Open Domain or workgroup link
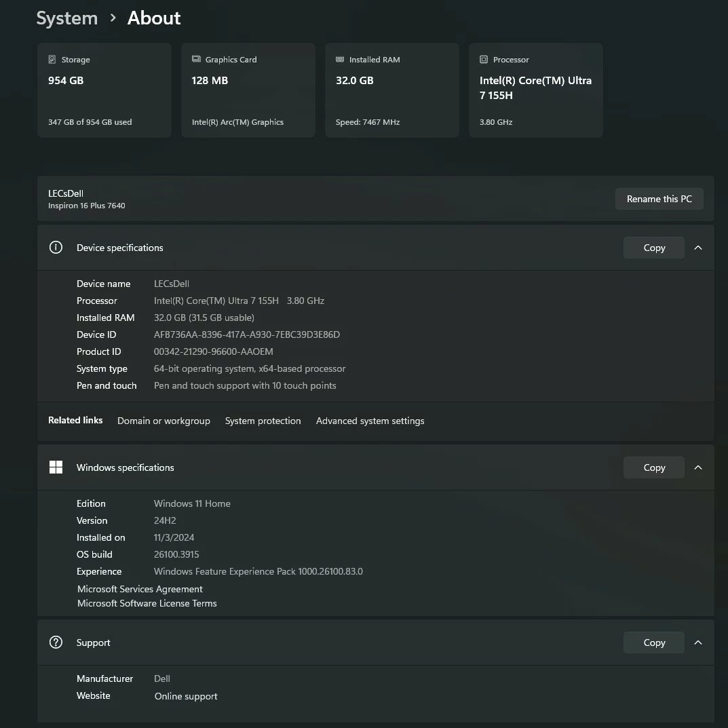This screenshot has height=728, width=728. click(164, 421)
